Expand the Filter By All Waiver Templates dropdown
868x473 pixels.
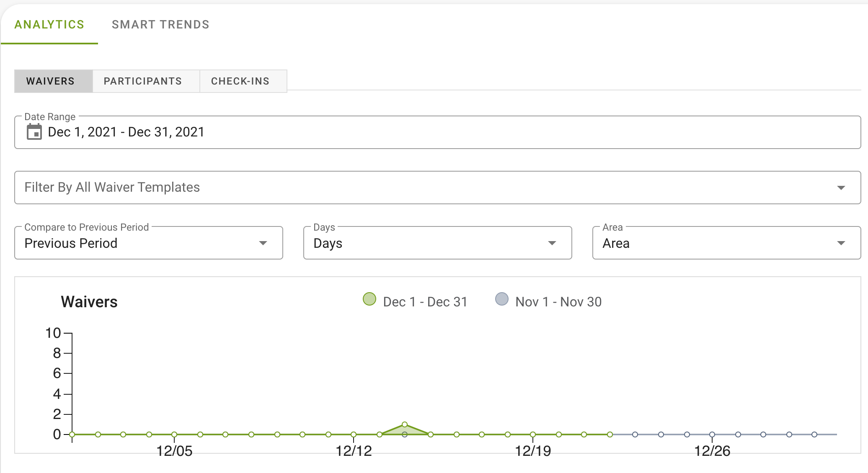pos(438,188)
